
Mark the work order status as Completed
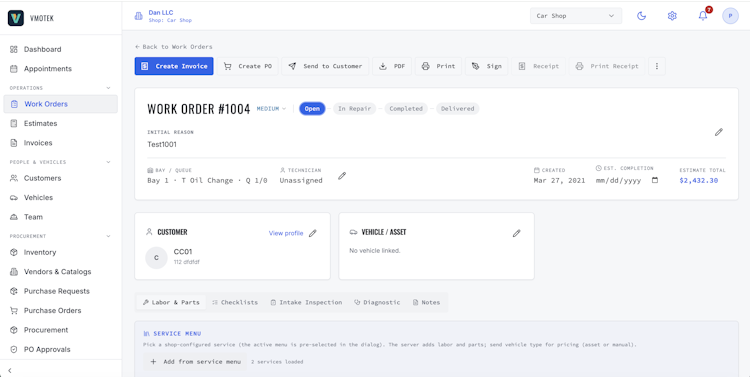coord(406,109)
